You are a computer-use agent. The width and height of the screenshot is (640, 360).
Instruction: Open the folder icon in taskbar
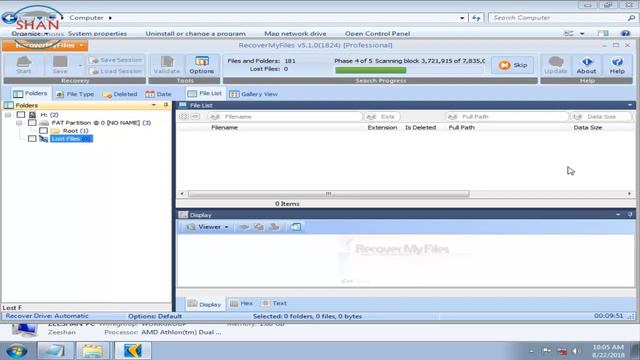(93, 351)
